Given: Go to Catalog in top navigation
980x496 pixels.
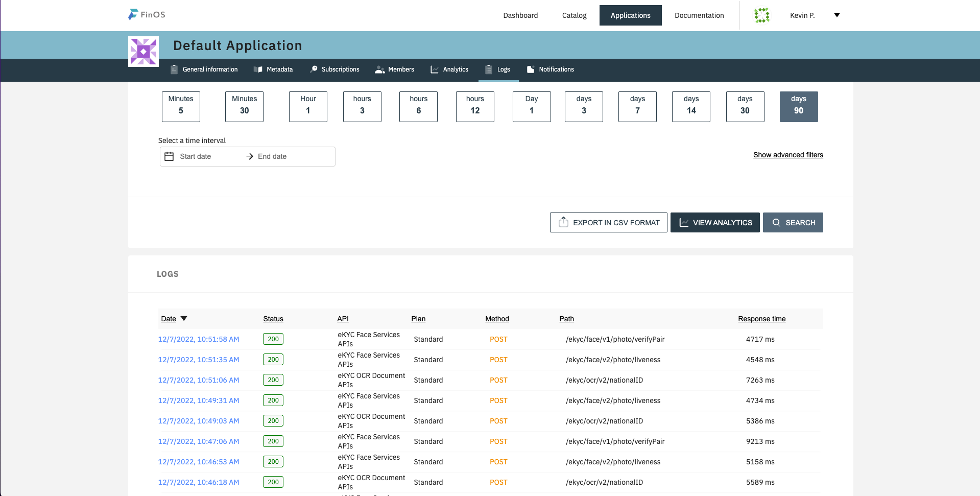Looking at the screenshot, I should 574,15.
